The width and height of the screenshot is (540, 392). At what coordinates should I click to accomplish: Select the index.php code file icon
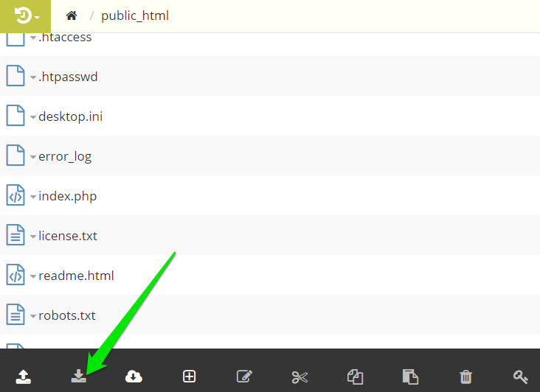click(15, 195)
